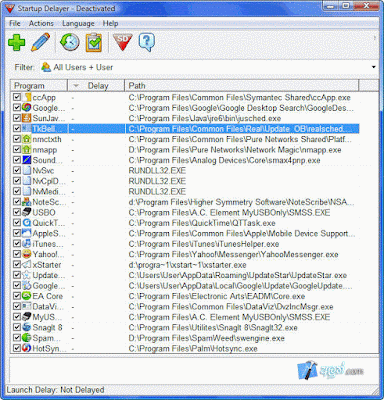Open the Actions menu

[41, 23]
